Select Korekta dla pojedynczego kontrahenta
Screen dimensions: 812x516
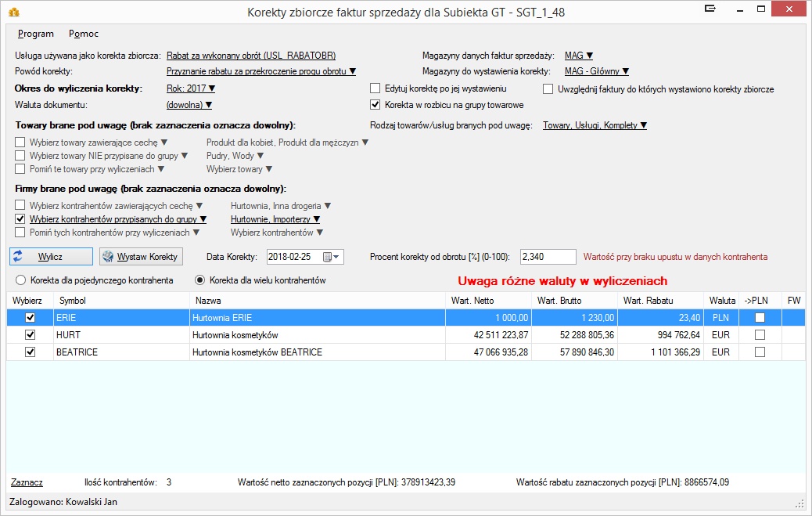(x=20, y=280)
